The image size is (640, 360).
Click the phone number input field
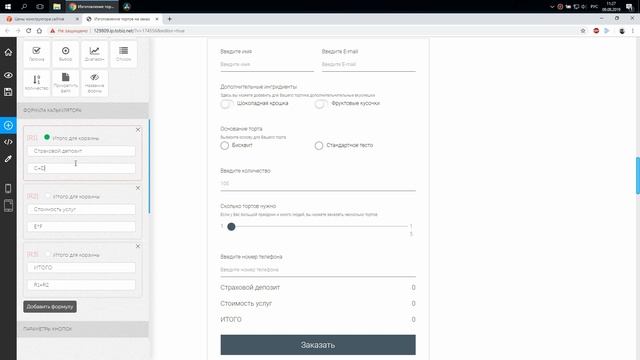tap(318, 270)
